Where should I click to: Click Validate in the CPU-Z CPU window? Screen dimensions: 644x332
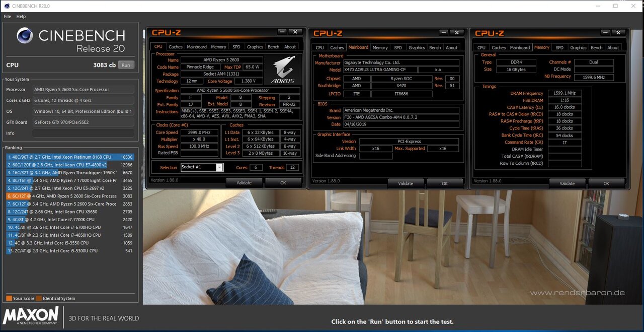tap(245, 182)
